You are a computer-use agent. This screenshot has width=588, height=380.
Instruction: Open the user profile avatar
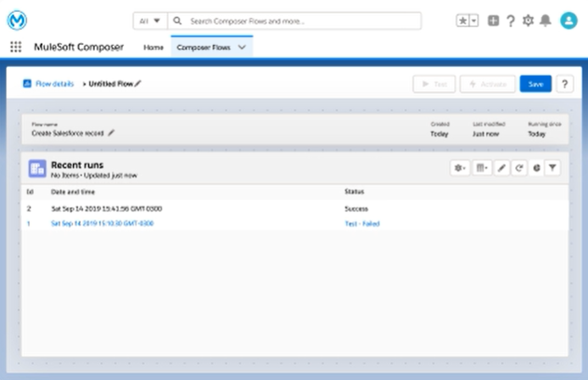568,20
